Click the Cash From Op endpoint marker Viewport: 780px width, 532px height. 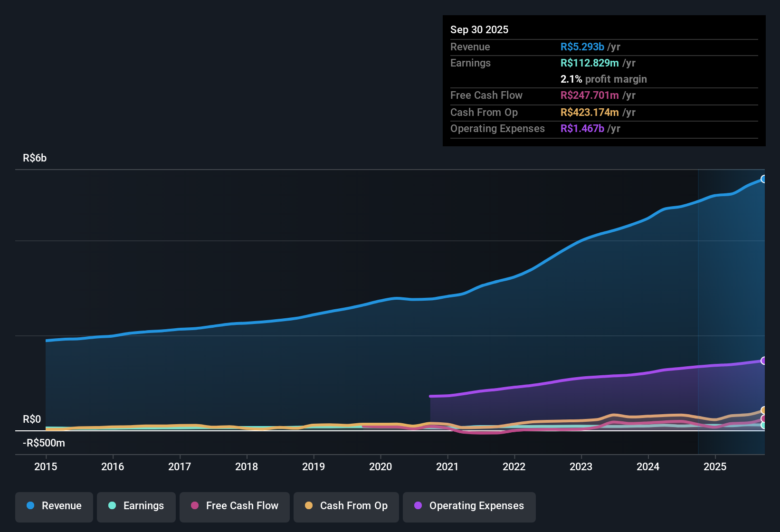click(764, 410)
